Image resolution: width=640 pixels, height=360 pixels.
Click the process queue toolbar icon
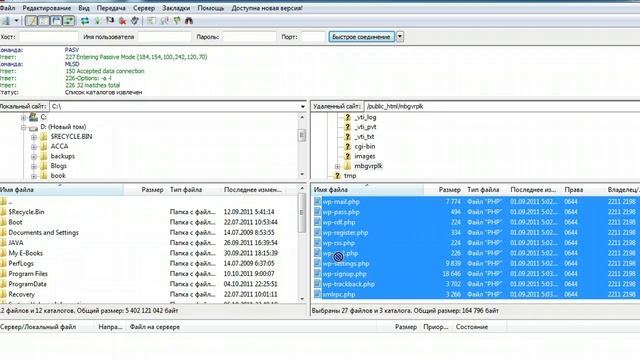coord(97,21)
